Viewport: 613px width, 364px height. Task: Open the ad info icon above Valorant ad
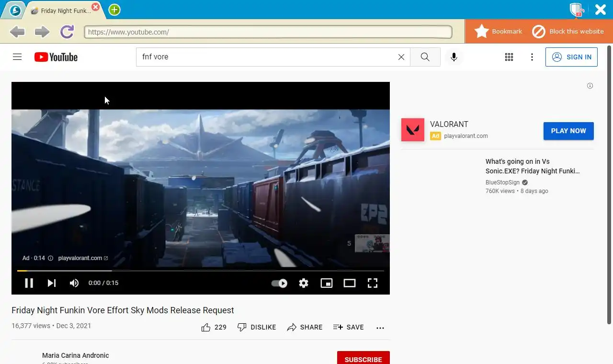[x=590, y=86]
